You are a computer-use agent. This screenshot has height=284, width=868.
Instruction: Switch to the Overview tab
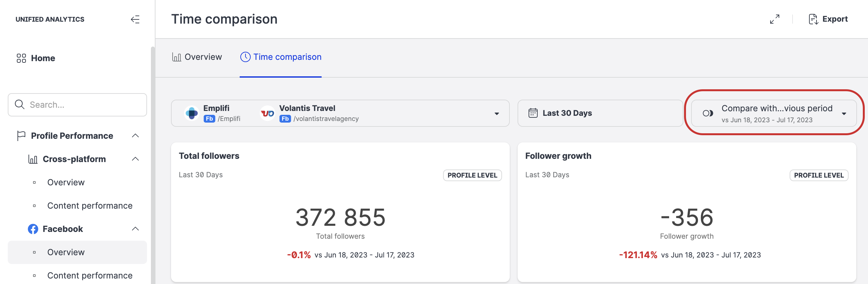(x=197, y=57)
